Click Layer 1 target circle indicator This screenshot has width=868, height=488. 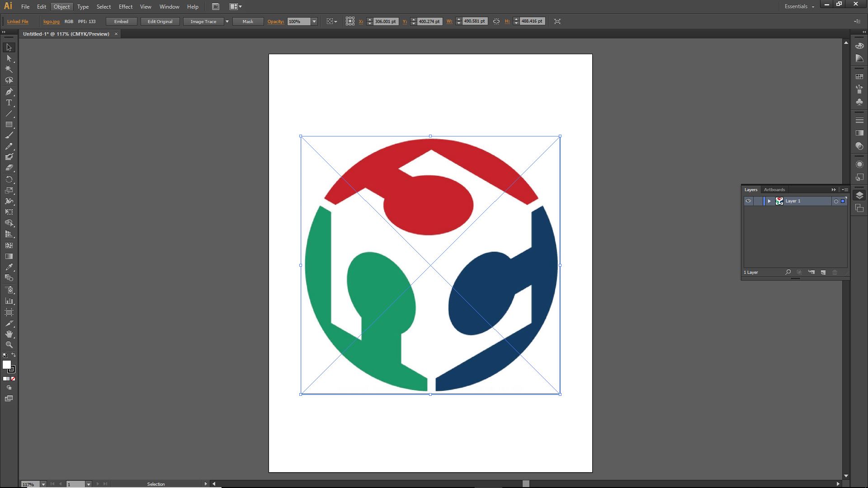click(x=836, y=201)
